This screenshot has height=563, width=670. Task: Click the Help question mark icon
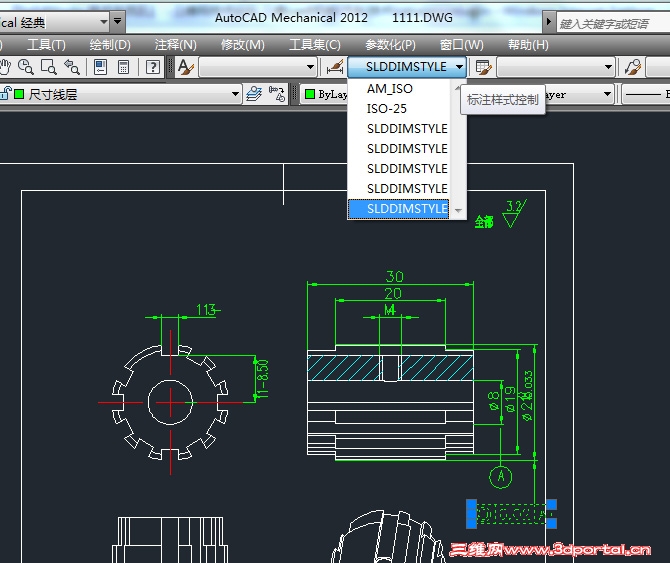pos(153,67)
